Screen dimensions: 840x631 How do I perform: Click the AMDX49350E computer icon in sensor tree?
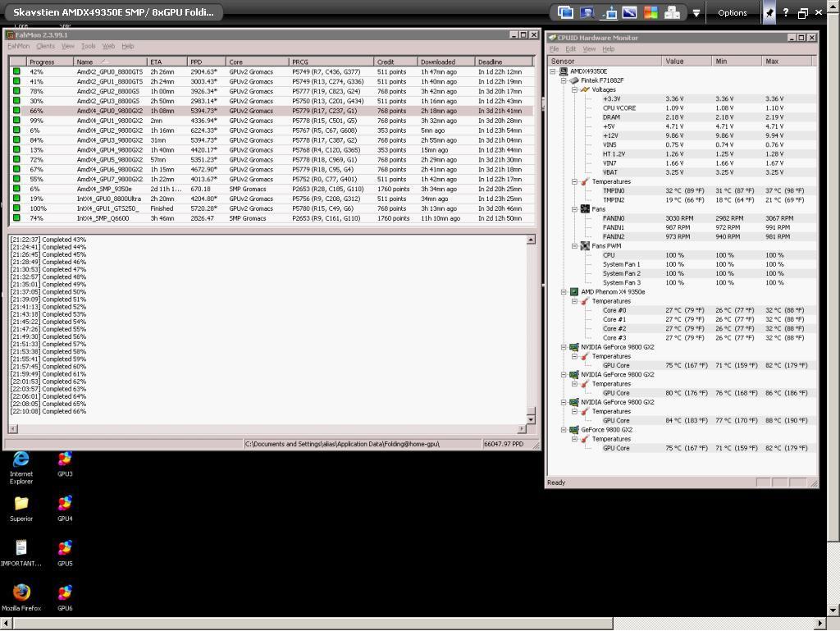click(x=564, y=71)
